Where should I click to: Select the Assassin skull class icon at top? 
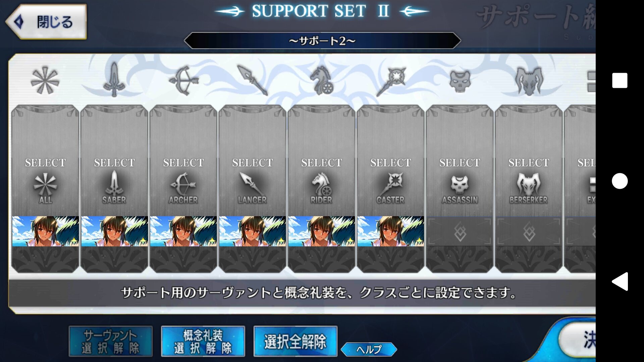460,81
